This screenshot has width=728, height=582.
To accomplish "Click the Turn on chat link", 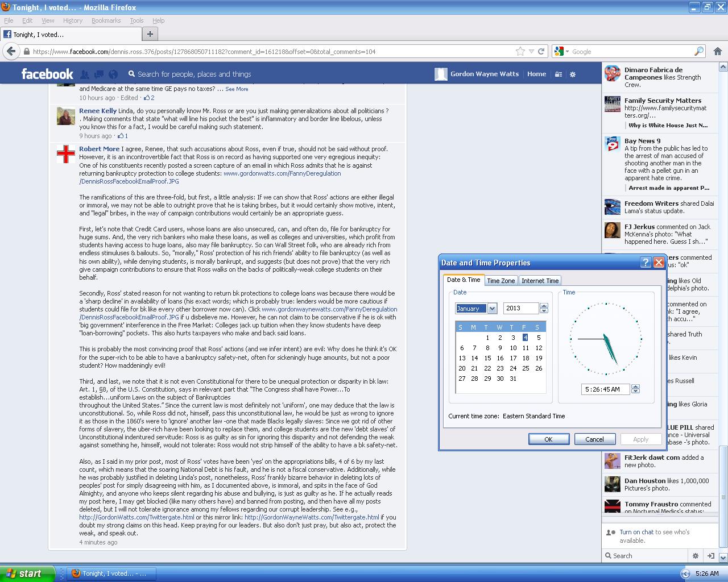I will pyautogui.click(x=636, y=533).
